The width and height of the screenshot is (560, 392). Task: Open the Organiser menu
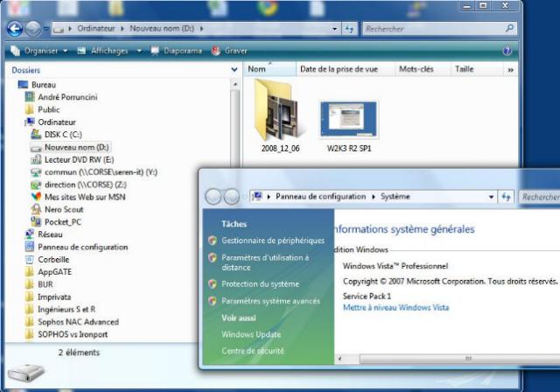(x=39, y=51)
